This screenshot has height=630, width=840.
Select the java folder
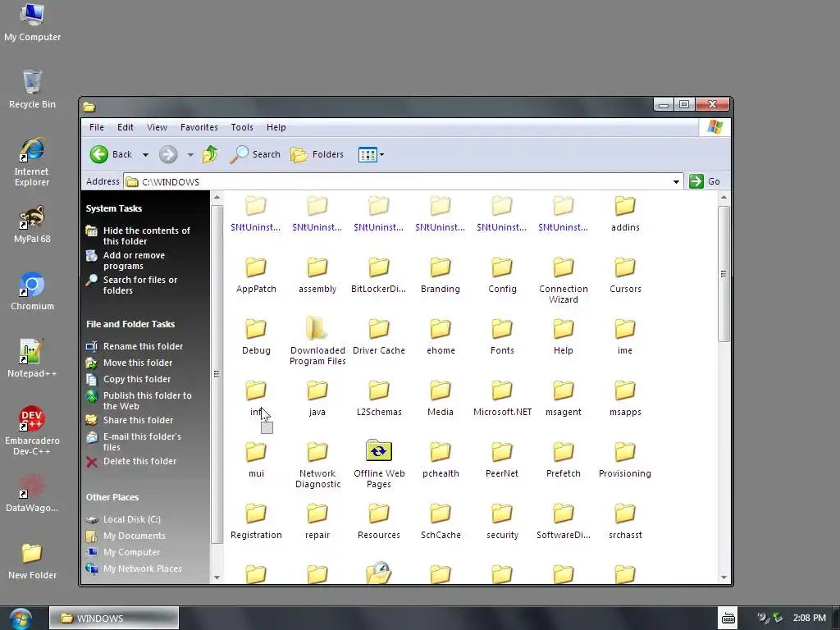point(317,399)
